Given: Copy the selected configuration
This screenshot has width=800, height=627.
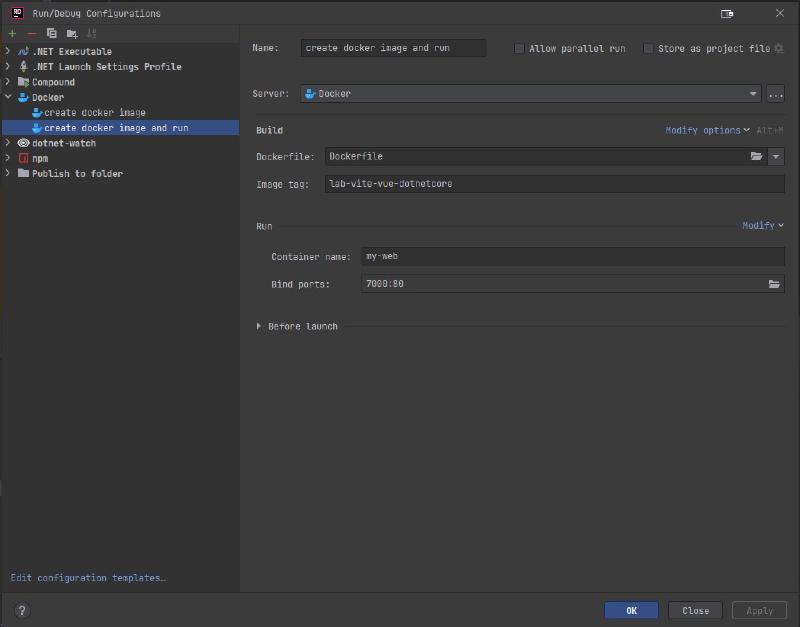Looking at the screenshot, I should 52,33.
